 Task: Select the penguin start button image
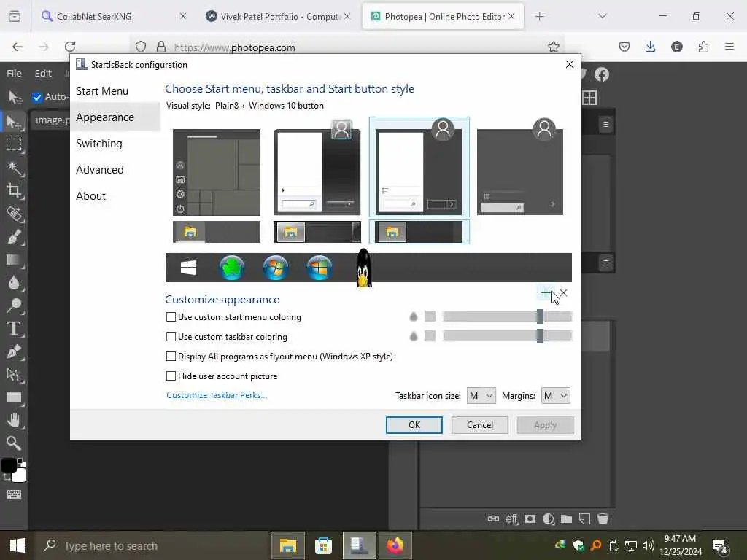(x=363, y=268)
